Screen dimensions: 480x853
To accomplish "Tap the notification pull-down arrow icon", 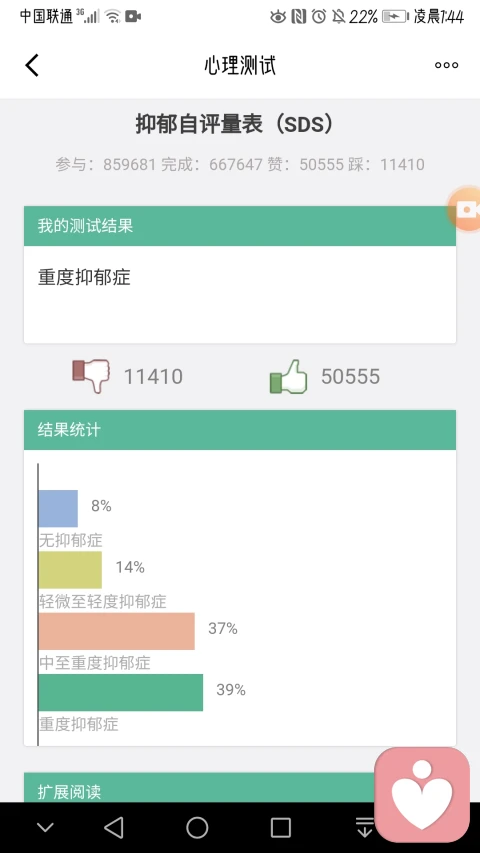I will pyautogui.click(x=364, y=827).
